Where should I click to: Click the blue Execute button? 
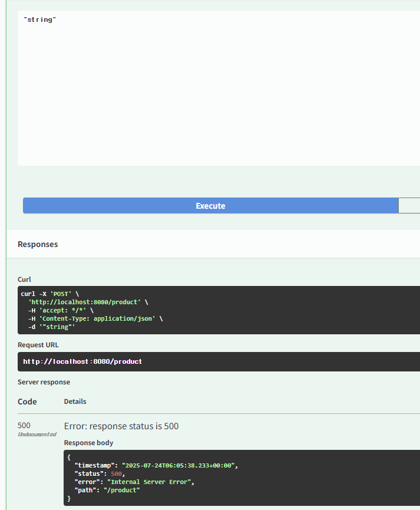coord(211,206)
